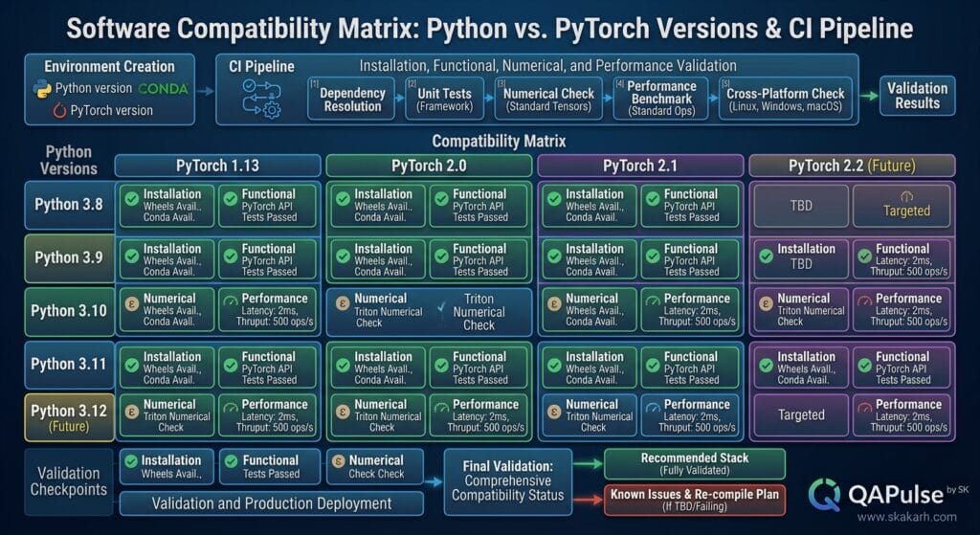Open Known Issues & Re-compile Plan

(695, 500)
